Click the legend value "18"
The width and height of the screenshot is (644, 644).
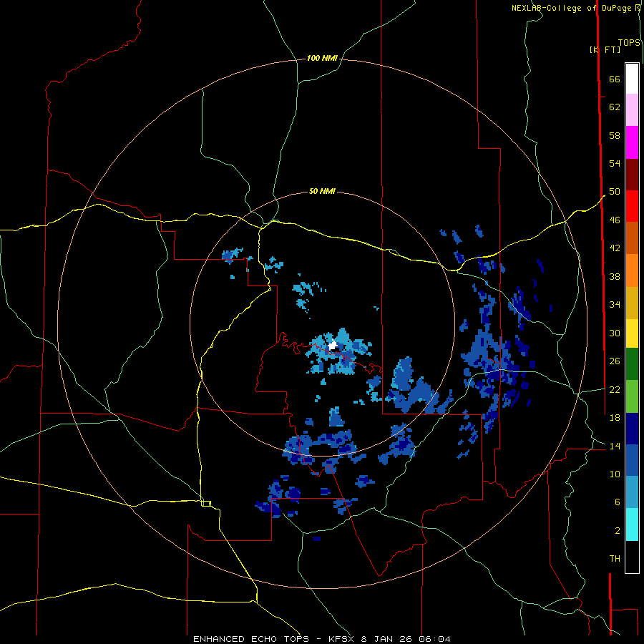(x=615, y=418)
